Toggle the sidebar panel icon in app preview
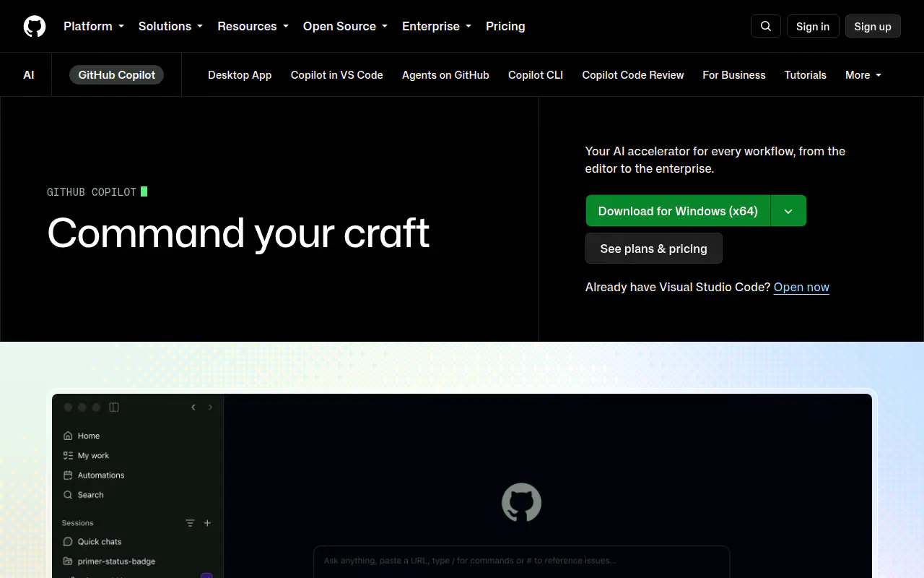924x578 pixels. click(114, 407)
